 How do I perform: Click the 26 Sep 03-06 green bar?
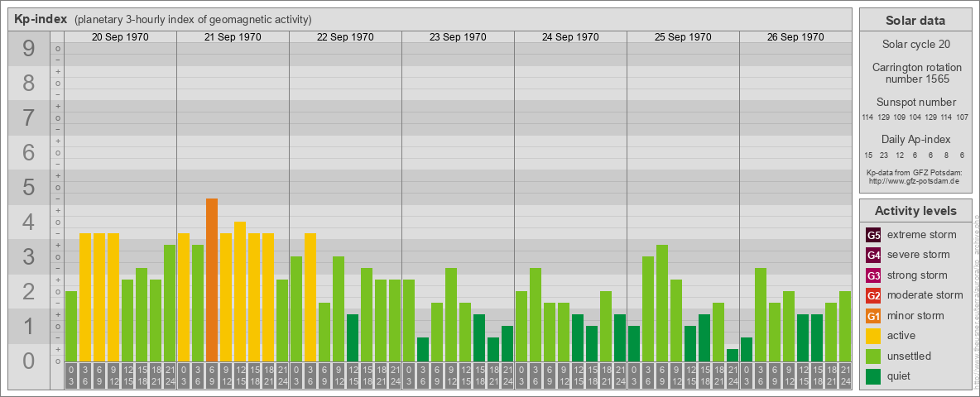[761, 314]
